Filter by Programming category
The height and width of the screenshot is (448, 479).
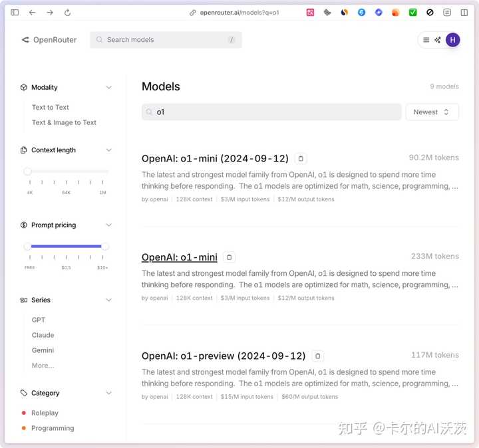53,428
